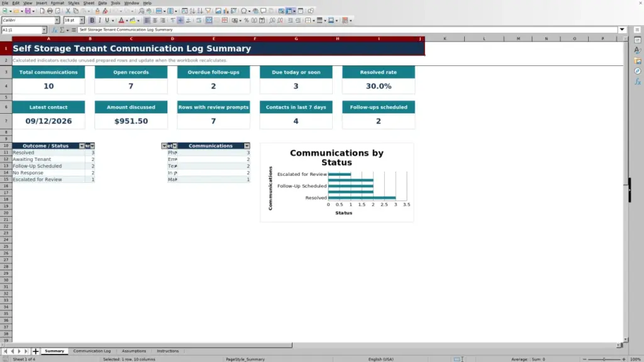Click the Wrap Text icon
This screenshot has width=644, height=362.
199,20
